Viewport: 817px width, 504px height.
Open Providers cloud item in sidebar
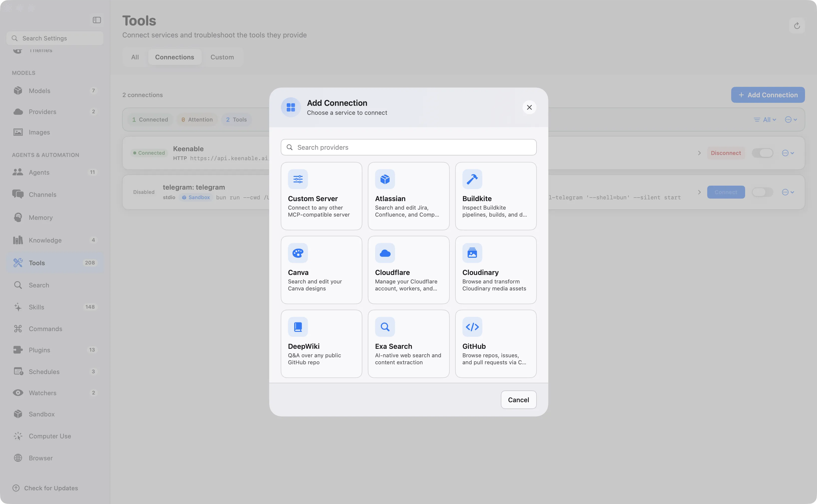coord(55,112)
